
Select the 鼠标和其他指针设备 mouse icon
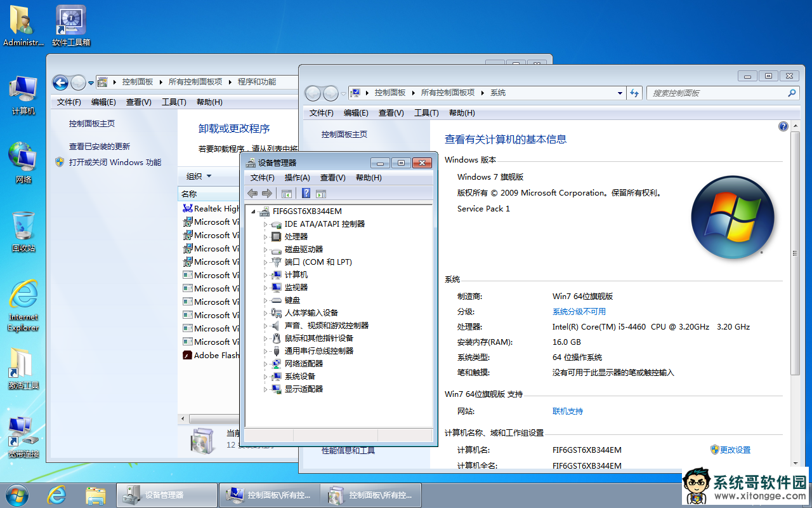[x=276, y=338]
